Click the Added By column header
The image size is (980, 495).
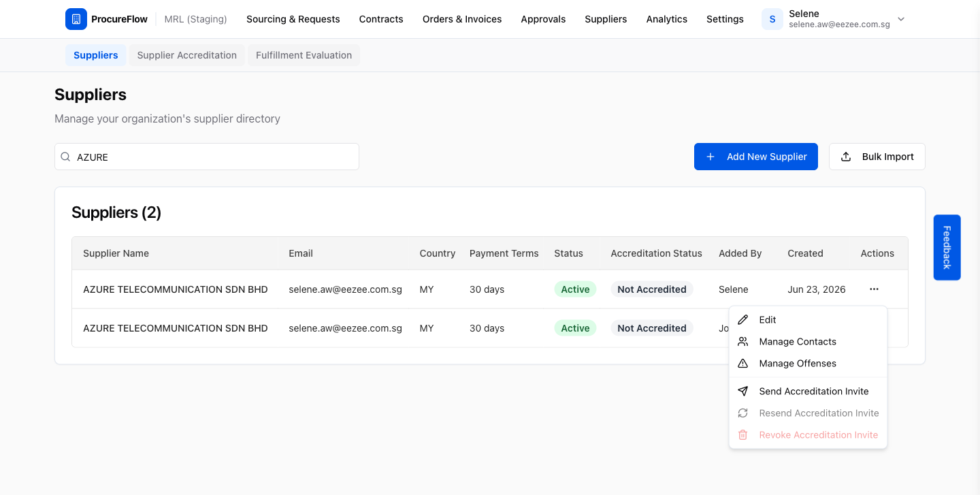(740, 253)
